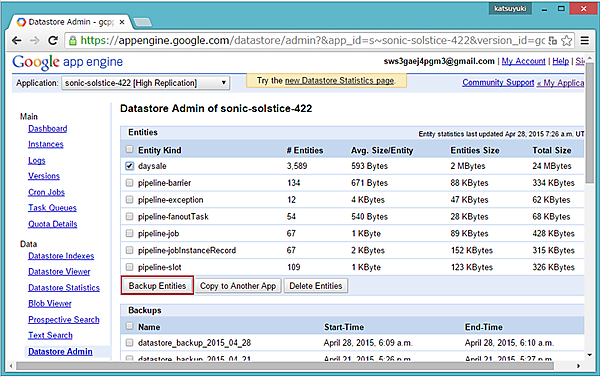The height and width of the screenshot is (377, 600).
Task: Open the Datastore Admin sidebar link
Action: point(60,352)
